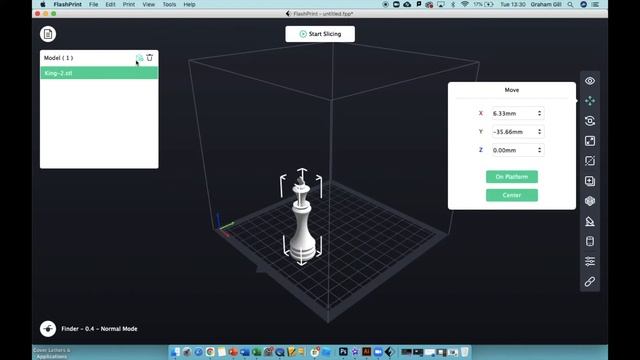The image size is (640, 360).
Task: Click the Finder - 0.4 - Normal Mode label
Action: [x=99, y=329]
